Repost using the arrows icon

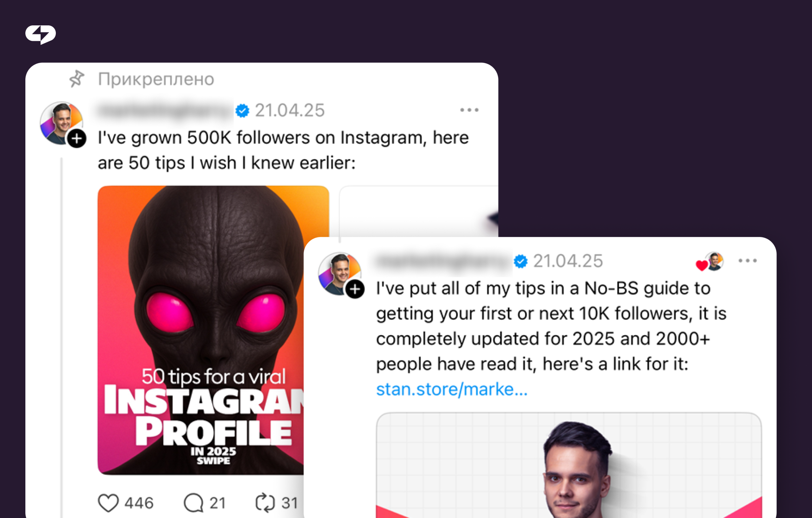click(x=265, y=503)
